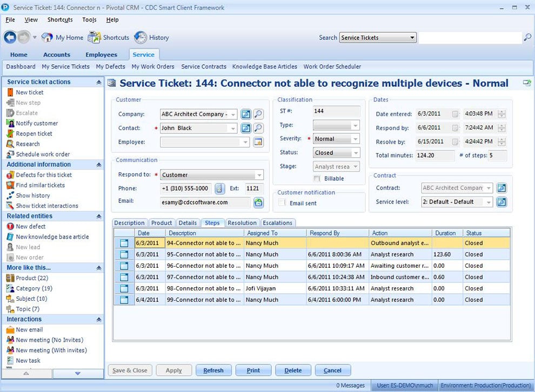Click the Phone dial icon
This screenshot has width=535, height=392.
tap(219, 188)
